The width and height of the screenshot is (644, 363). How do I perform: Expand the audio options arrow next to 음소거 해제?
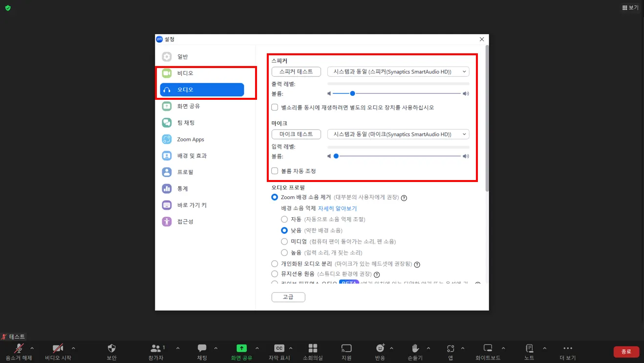32,348
